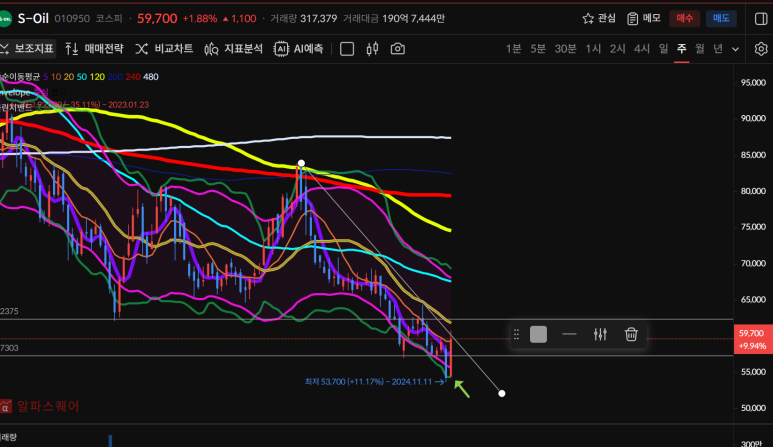Open trendline settings sliders icon
Image resolution: width=773 pixels, height=447 pixels.
600,334
